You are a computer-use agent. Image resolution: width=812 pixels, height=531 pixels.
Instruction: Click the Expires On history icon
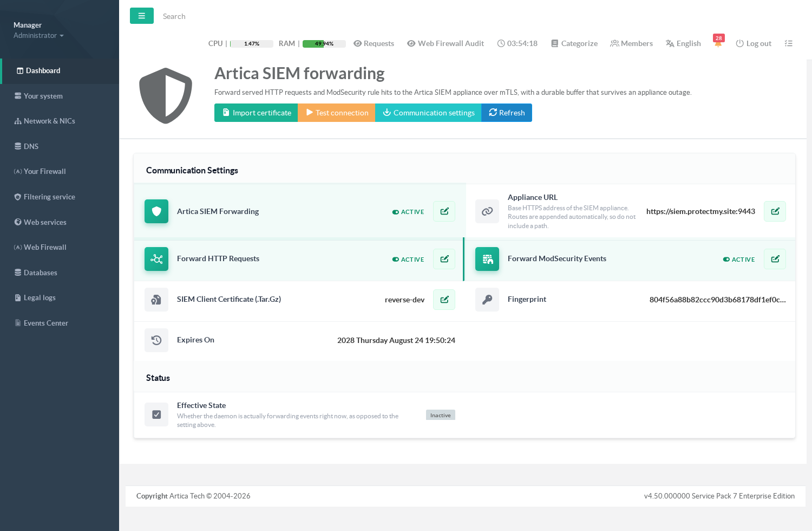(156, 340)
